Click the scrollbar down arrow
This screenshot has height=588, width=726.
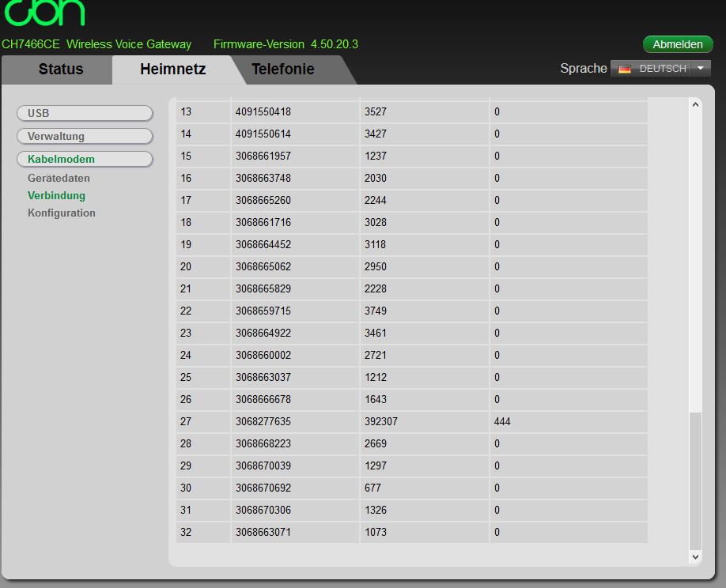pyautogui.click(x=695, y=556)
